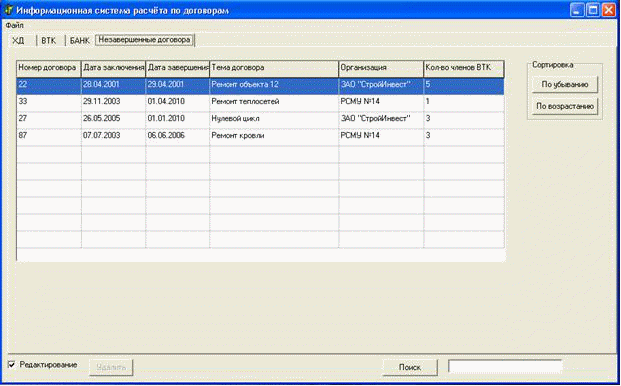Focus the search text field beside Поиск
Screen dimensions: 621x386
[x=505, y=367]
